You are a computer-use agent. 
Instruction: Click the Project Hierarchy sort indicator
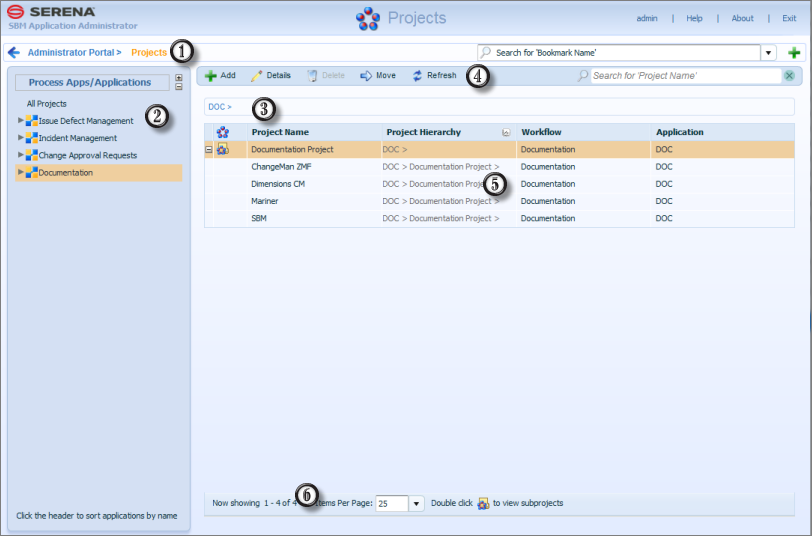[x=506, y=133]
